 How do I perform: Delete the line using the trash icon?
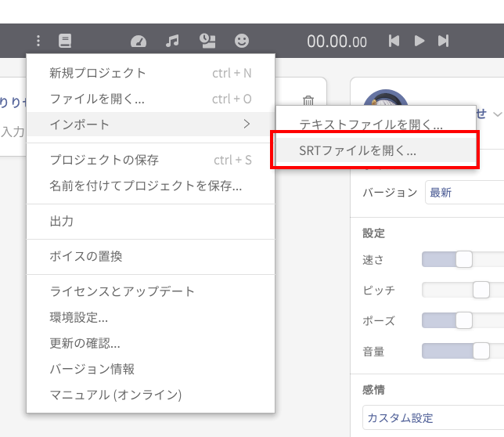(308, 101)
